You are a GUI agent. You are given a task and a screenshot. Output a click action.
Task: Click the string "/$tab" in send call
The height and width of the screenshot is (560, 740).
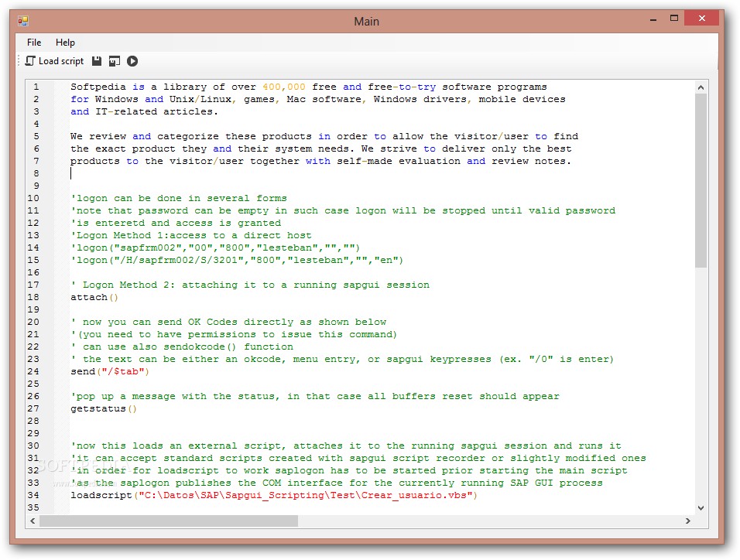[x=122, y=371]
